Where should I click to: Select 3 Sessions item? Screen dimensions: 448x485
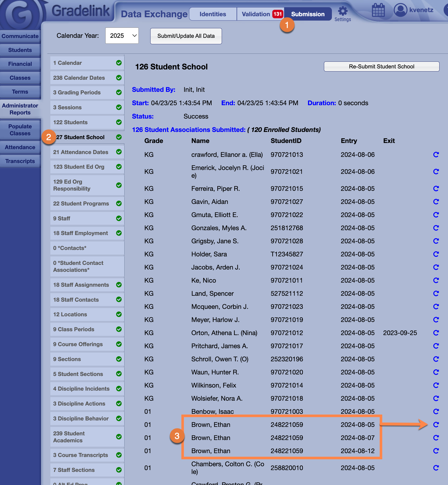[87, 107]
